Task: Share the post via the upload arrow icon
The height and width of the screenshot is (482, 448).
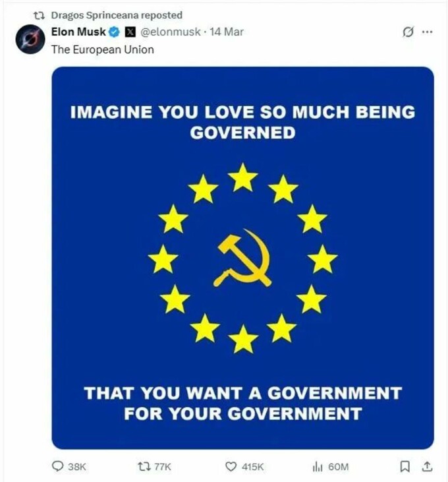Action: pyautogui.click(x=426, y=466)
